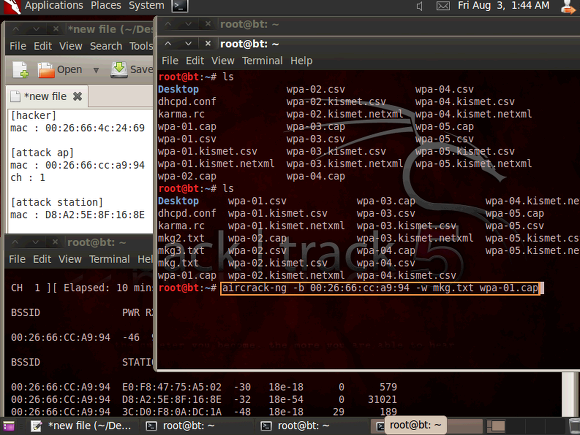The height and width of the screenshot is (435, 580).
Task: Close the front root@bt terminal window
Action: [x=208, y=44]
